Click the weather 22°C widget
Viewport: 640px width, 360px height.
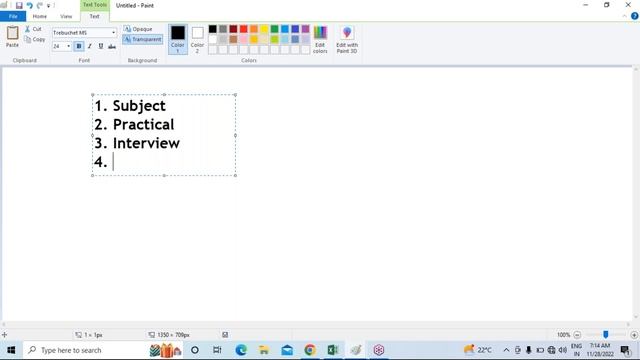tap(478, 350)
